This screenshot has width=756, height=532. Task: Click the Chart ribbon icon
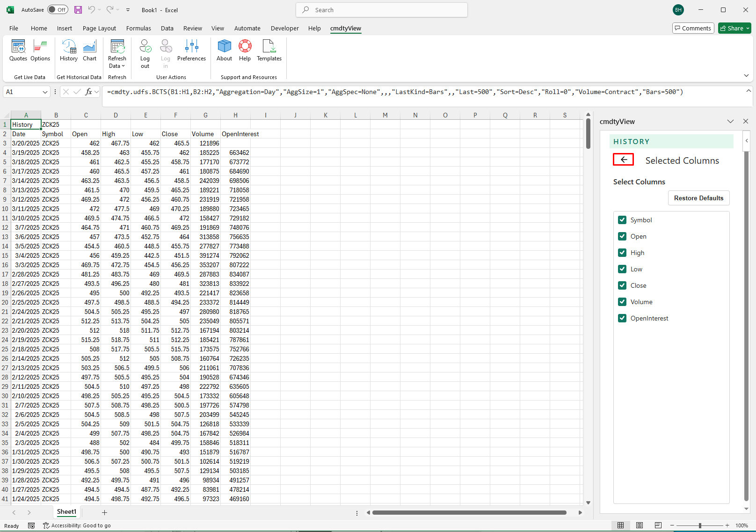[89, 51]
